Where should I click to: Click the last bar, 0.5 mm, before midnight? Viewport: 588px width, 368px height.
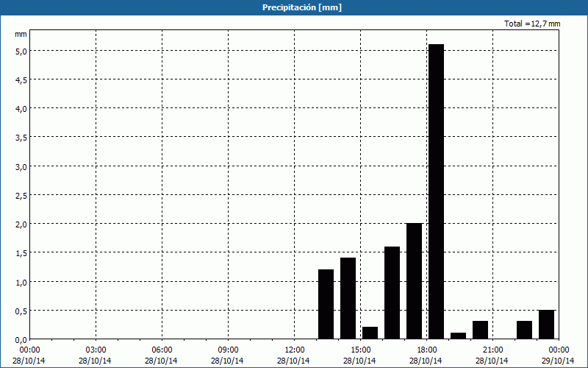[546, 325]
